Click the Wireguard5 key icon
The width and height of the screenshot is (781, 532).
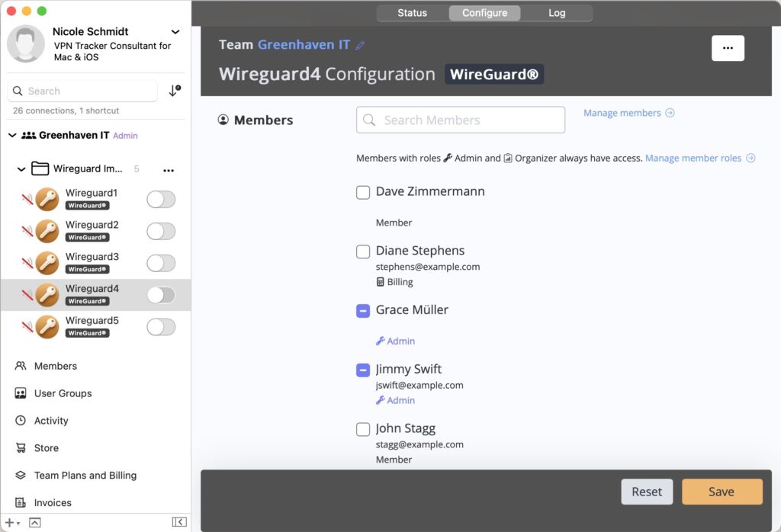point(47,327)
